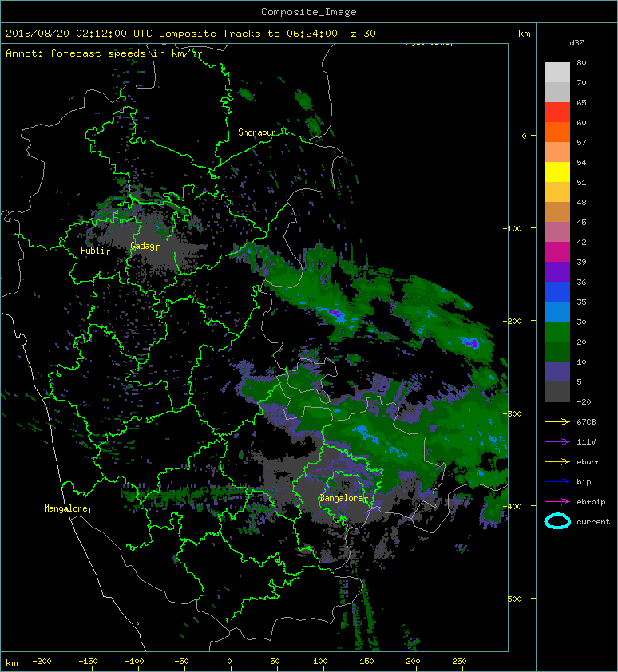Click the -300 tick on vertical axis

(513, 413)
